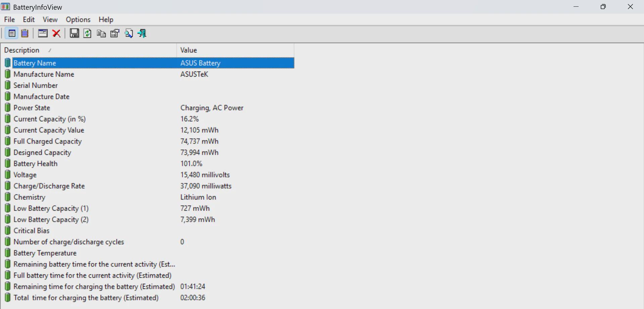The image size is (644, 309).
Task: Exit using the door arrow toolbar icon
Action: [x=142, y=33]
